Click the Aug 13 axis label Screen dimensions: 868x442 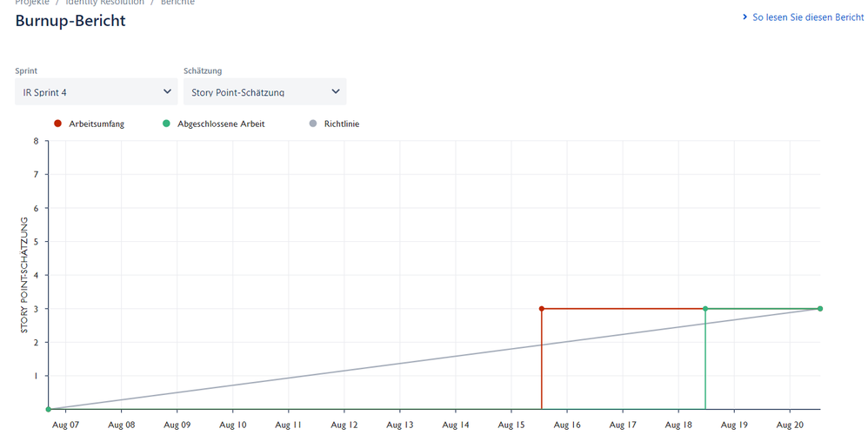click(400, 425)
